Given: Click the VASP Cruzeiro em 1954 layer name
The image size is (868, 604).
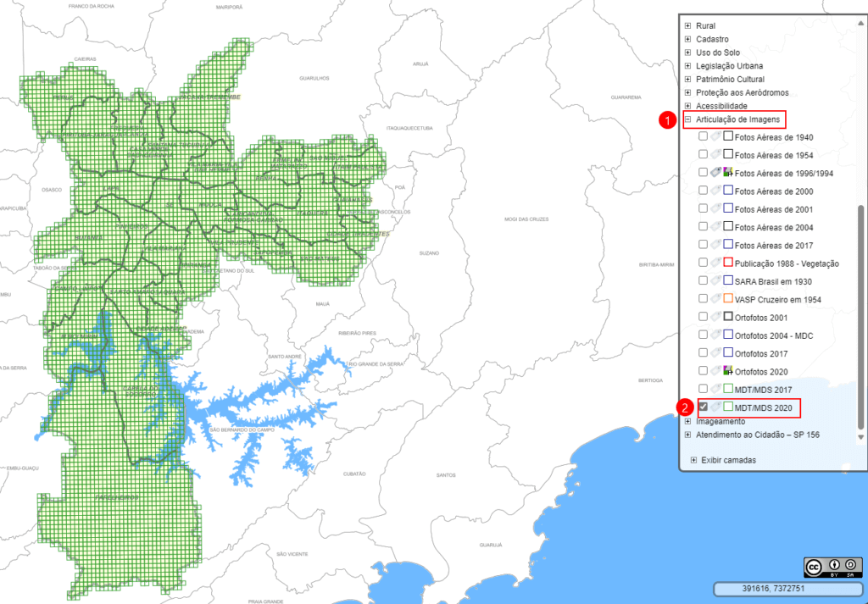Looking at the screenshot, I should [779, 299].
